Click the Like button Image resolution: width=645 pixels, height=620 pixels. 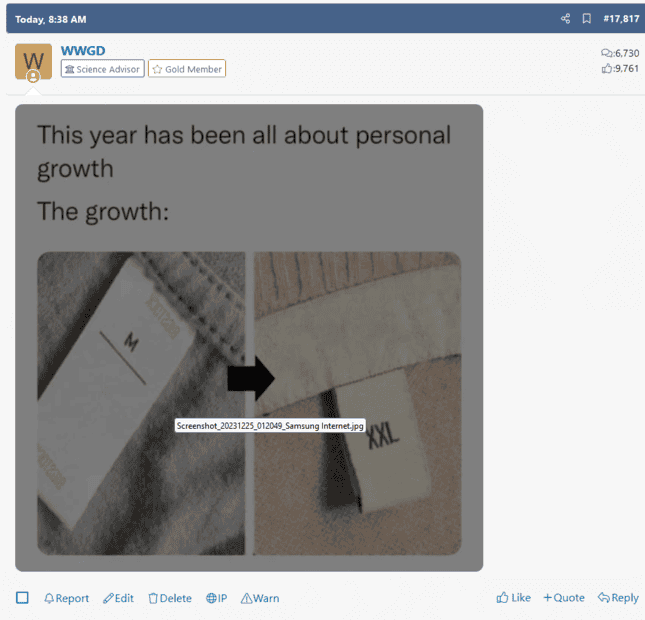coord(513,598)
